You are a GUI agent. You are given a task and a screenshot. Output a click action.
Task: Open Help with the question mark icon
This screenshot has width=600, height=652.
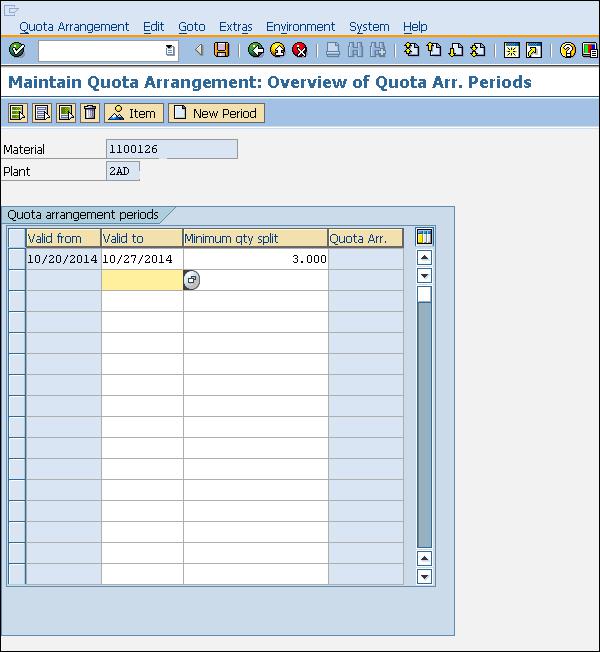coord(568,50)
